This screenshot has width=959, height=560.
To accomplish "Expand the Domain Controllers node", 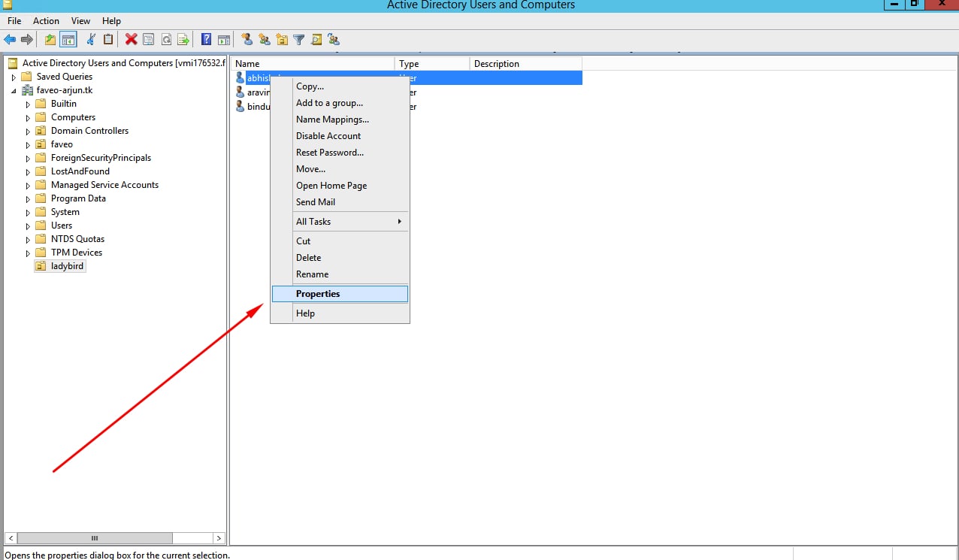I will (28, 132).
